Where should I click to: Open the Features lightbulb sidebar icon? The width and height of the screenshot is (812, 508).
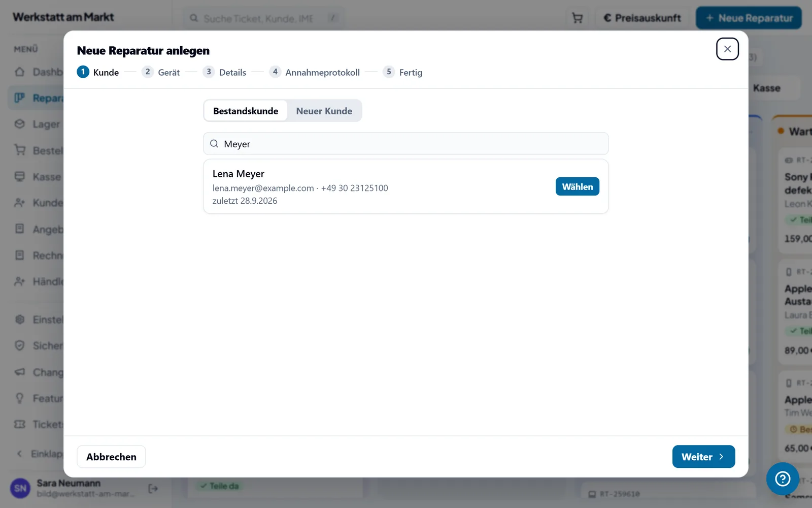pyautogui.click(x=20, y=398)
